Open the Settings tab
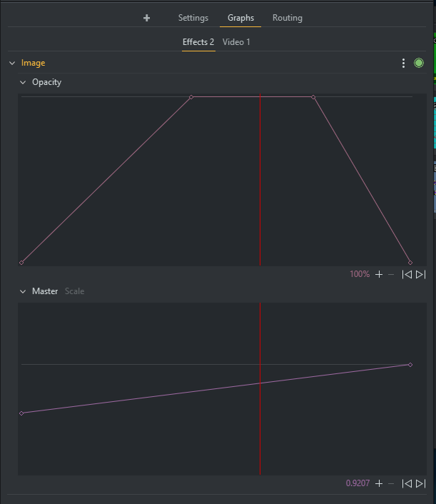Viewport: 436px width, 504px height. pyautogui.click(x=193, y=18)
